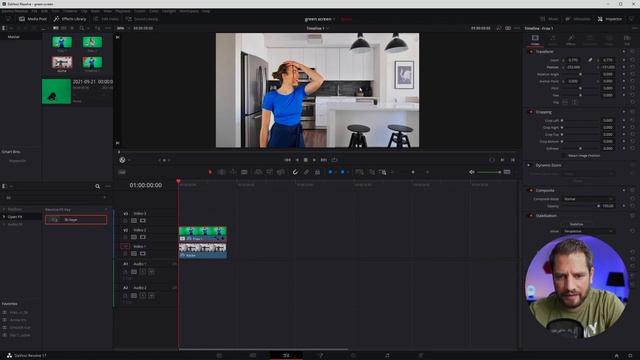
Task: Collapse the Stabilization section header
Action: tap(546, 216)
